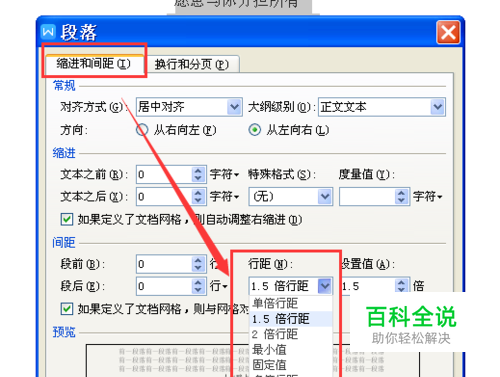Choose 1.5 倍行距 list option

click(291, 319)
